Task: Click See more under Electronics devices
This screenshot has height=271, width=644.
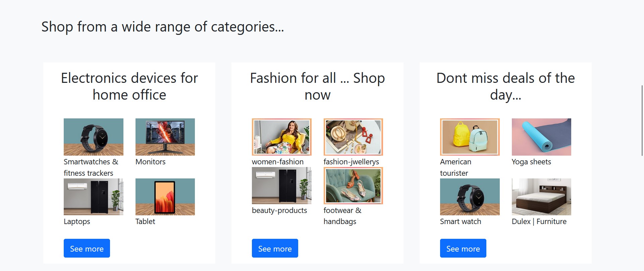Action: (x=87, y=248)
